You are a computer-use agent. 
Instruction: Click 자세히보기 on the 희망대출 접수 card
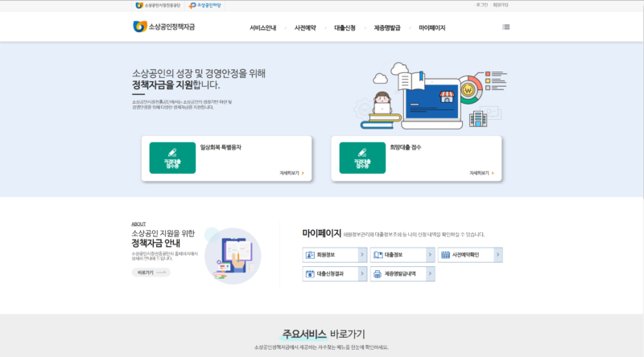(481, 173)
